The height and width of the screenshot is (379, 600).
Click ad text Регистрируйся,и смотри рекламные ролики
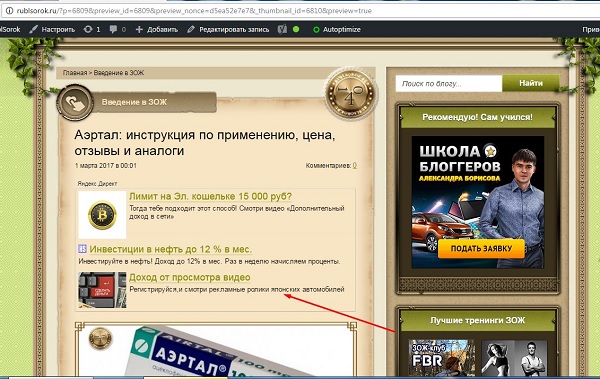[237, 289]
